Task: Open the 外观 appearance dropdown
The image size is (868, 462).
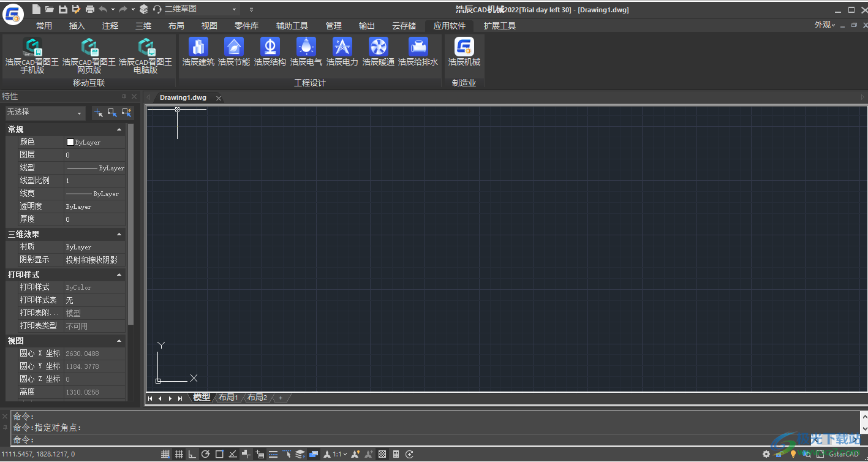Action: coord(825,25)
